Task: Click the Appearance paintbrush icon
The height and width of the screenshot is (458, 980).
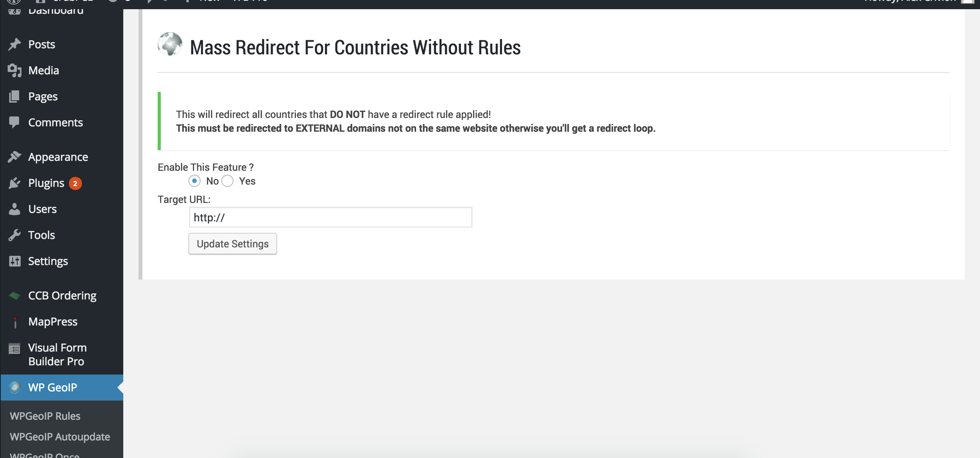Action: pos(15,157)
